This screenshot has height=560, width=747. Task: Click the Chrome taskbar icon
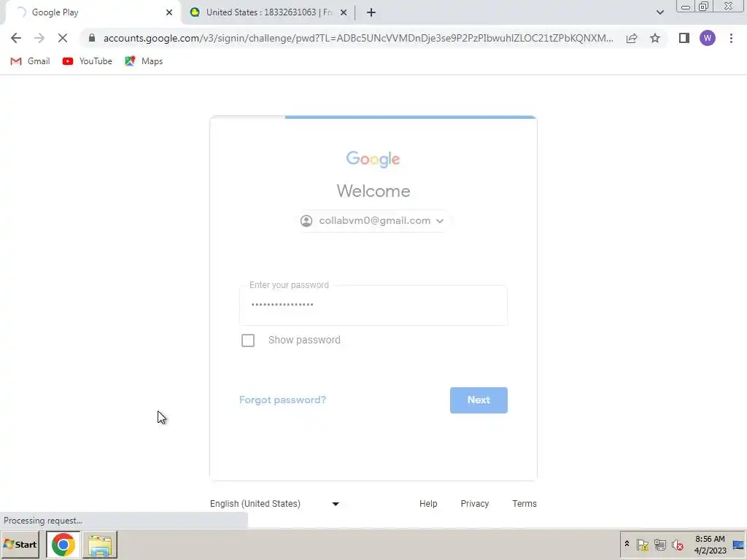[x=63, y=544]
